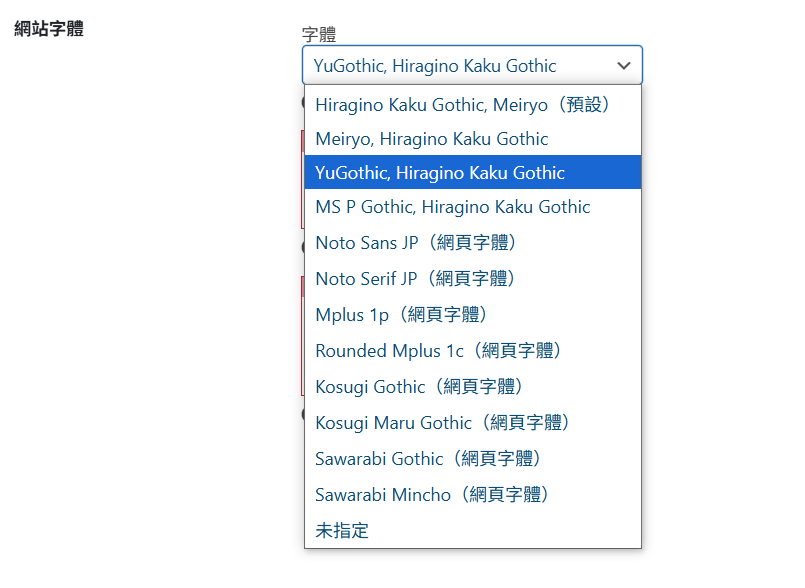Click the selected font text in combo box

pyautogui.click(x=435, y=66)
